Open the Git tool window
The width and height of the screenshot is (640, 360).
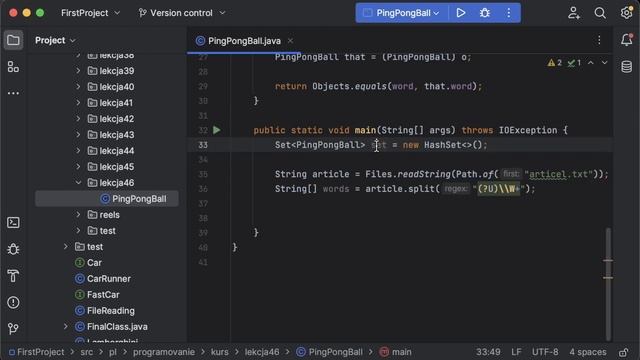13,329
